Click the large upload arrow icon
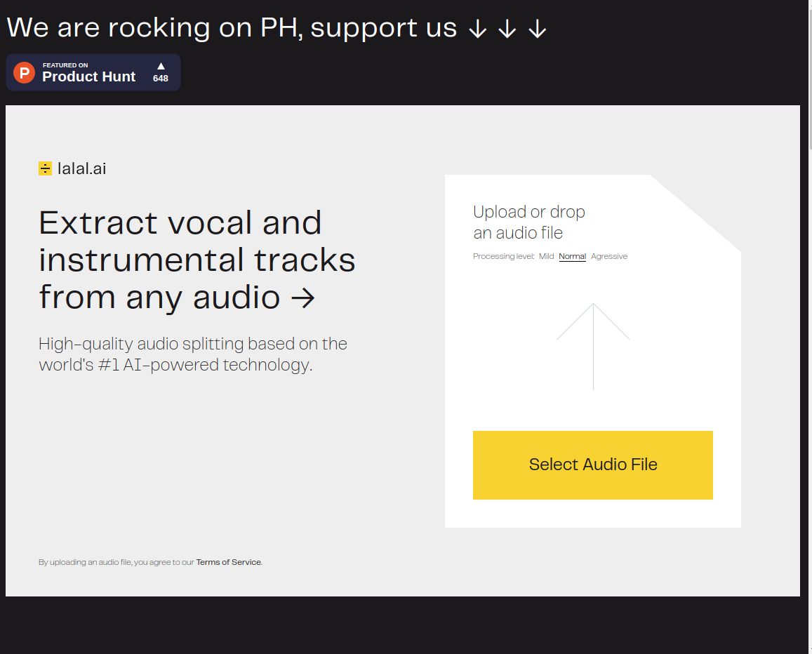The image size is (812, 654). (593, 347)
